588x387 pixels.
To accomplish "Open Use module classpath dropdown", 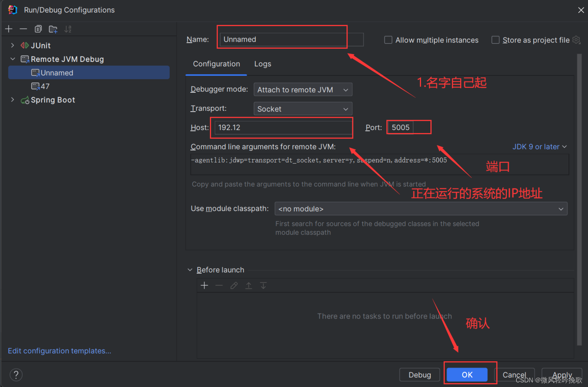I will [x=421, y=209].
